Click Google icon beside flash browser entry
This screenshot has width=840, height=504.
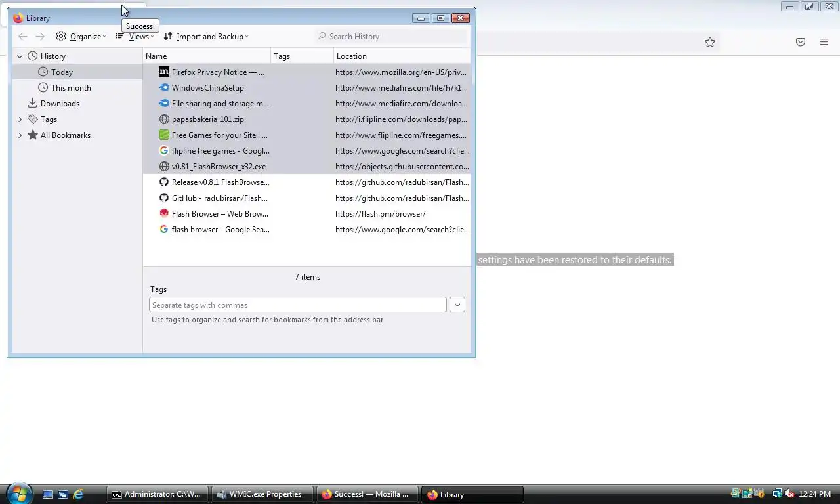[x=164, y=230]
